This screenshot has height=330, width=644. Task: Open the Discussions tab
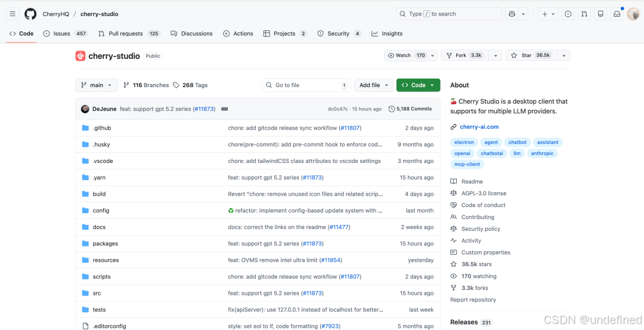(x=191, y=33)
